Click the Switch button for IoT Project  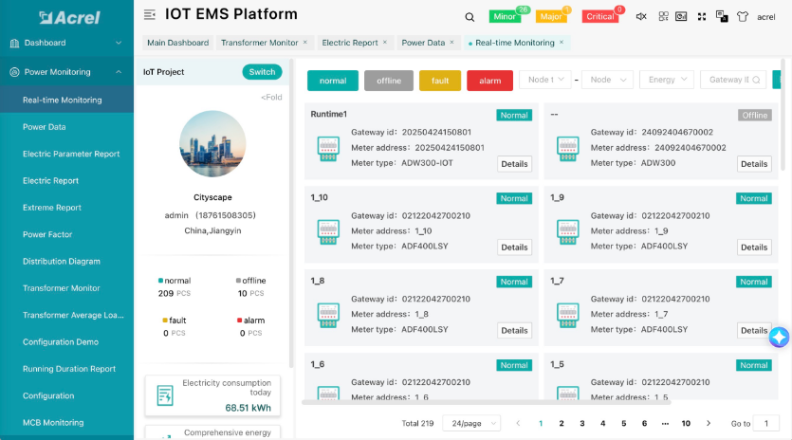pos(262,72)
